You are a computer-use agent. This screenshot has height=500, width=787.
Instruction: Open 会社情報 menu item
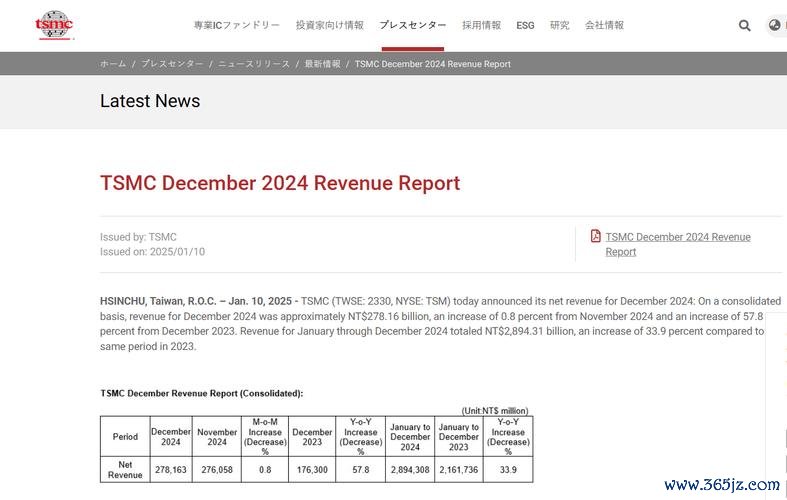tap(604, 25)
